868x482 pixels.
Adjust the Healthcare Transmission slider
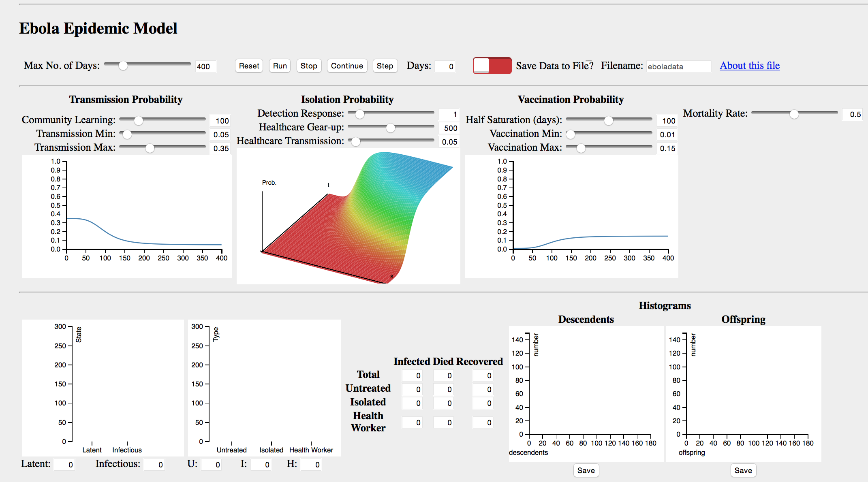[391, 141]
